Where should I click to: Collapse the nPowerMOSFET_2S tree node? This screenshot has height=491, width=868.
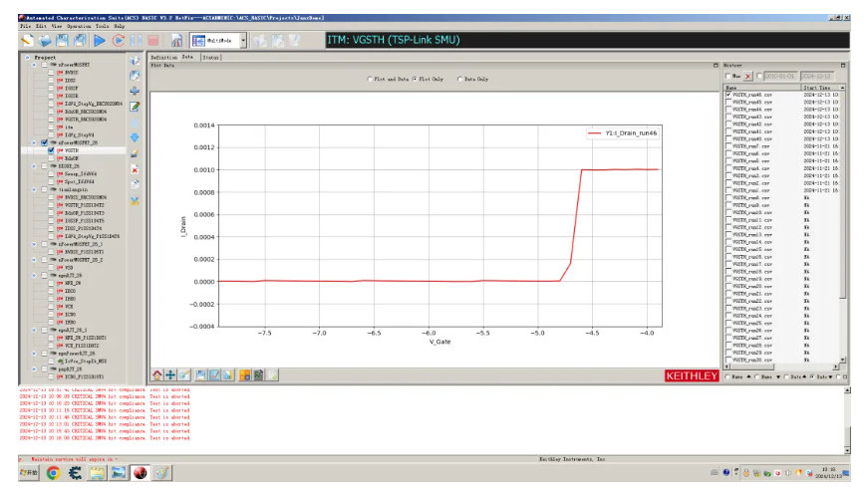click(34, 142)
